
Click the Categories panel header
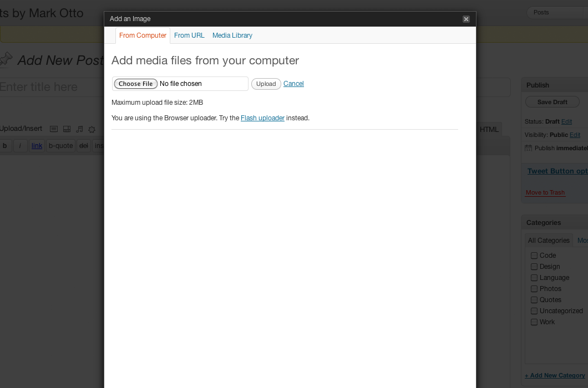point(555,223)
